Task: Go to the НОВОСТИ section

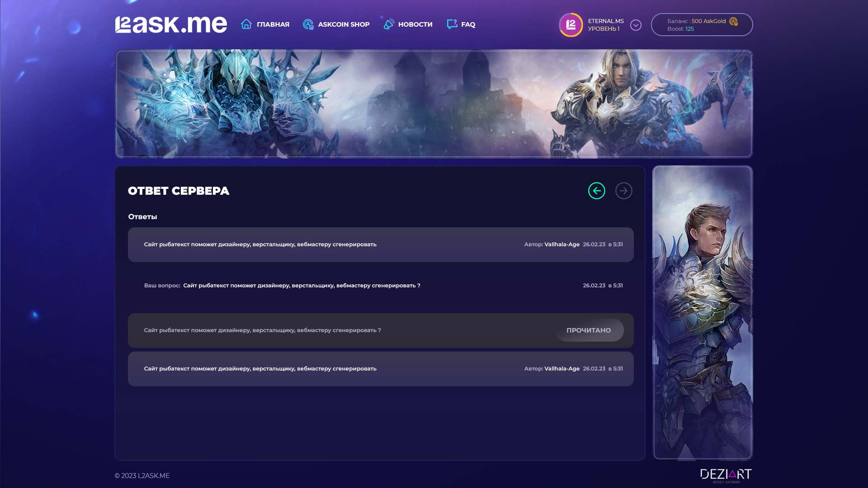Action: [x=415, y=24]
